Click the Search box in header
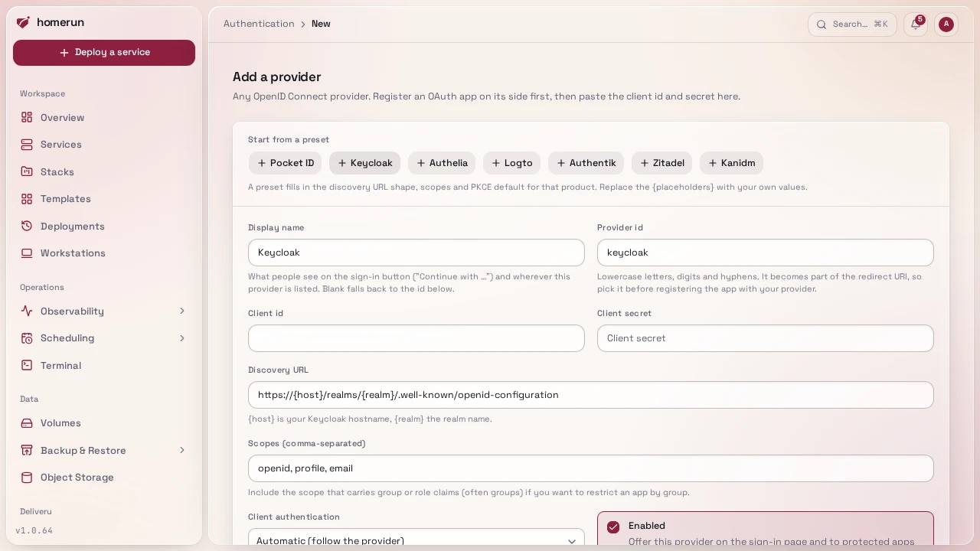 852,24
